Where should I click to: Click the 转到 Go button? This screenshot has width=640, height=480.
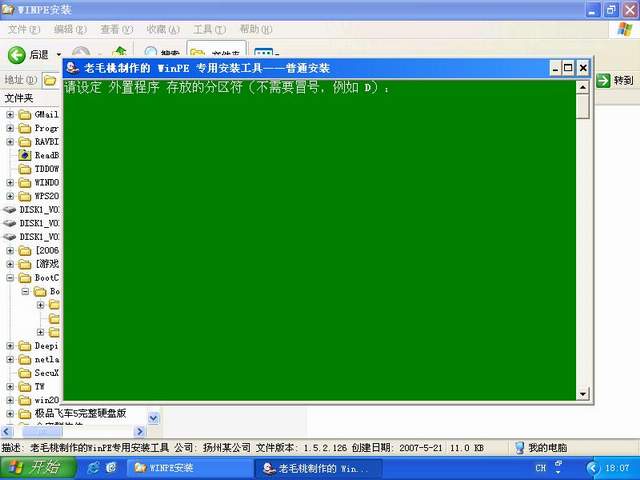click(615, 80)
